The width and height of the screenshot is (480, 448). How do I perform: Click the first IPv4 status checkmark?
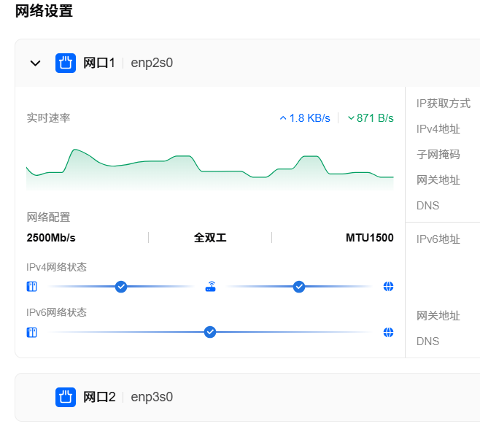click(x=121, y=287)
